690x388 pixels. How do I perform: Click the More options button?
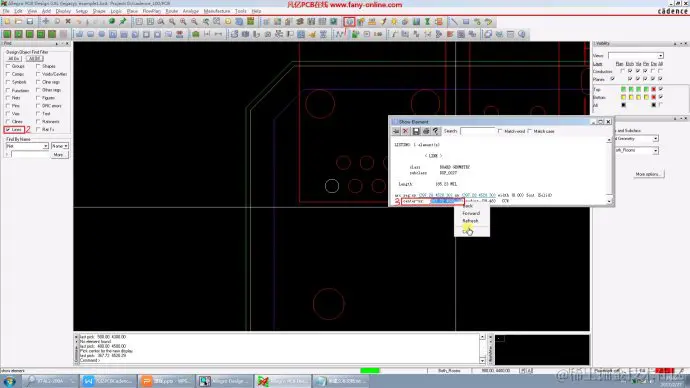[x=648, y=174]
